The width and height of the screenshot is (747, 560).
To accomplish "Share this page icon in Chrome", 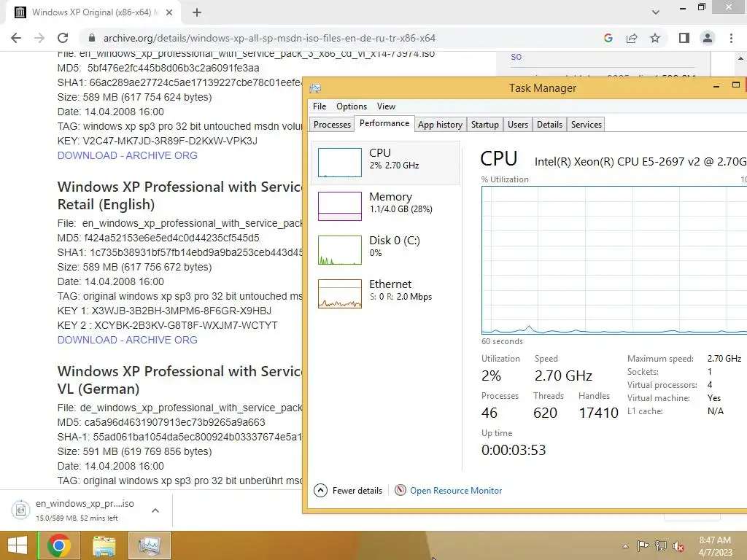I will (632, 38).
